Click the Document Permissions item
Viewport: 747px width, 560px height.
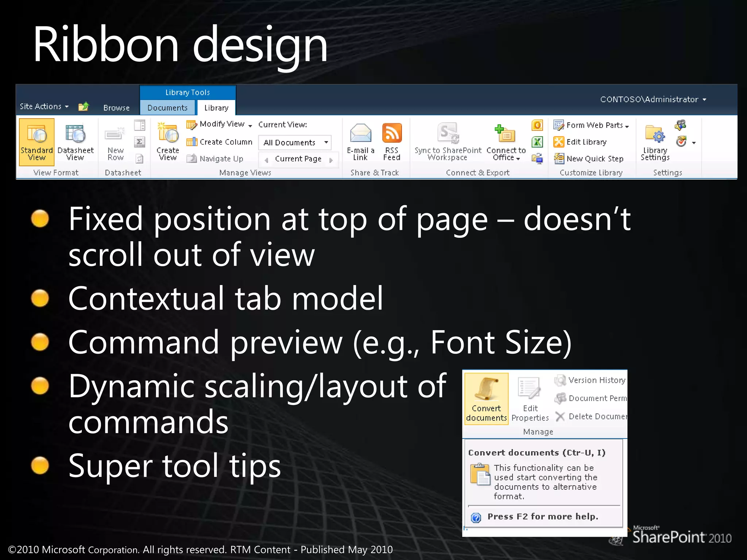(591, 398)
